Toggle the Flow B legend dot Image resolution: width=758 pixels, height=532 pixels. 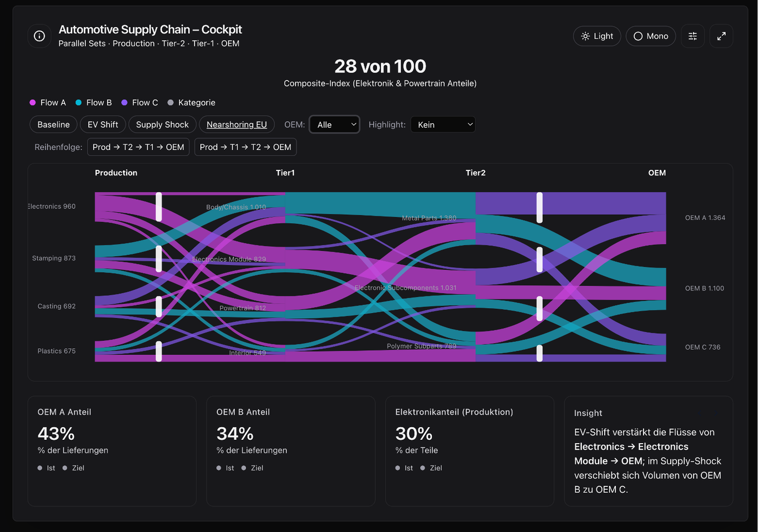point(79,103)
